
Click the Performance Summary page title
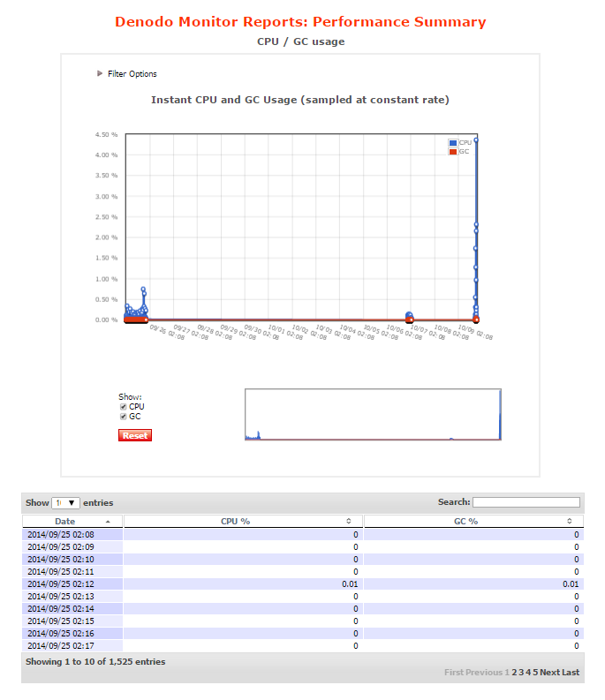pos(300,22)
